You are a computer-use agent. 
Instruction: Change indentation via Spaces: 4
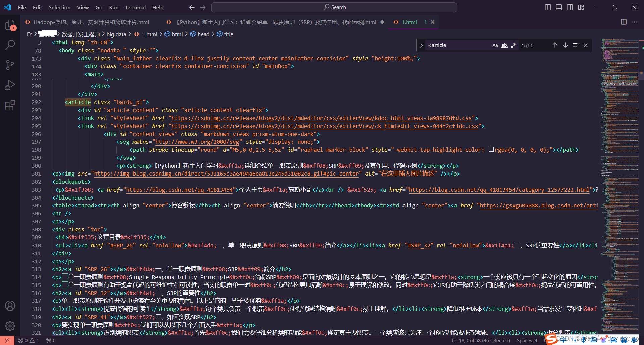click(527, 340)
